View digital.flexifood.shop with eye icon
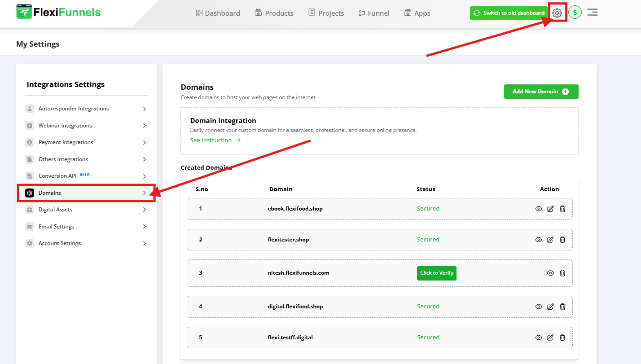Viewport: 641px width, 364px height. 539,307
